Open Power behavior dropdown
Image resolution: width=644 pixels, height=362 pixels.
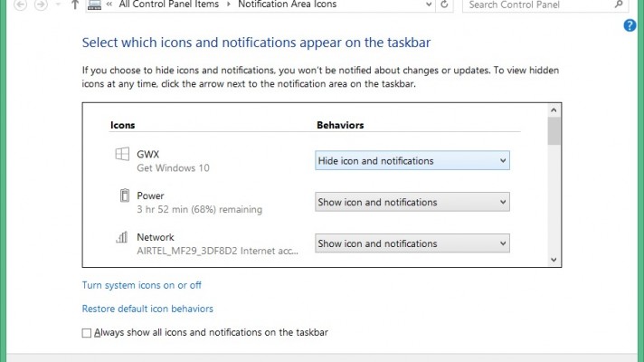point(412,203)
